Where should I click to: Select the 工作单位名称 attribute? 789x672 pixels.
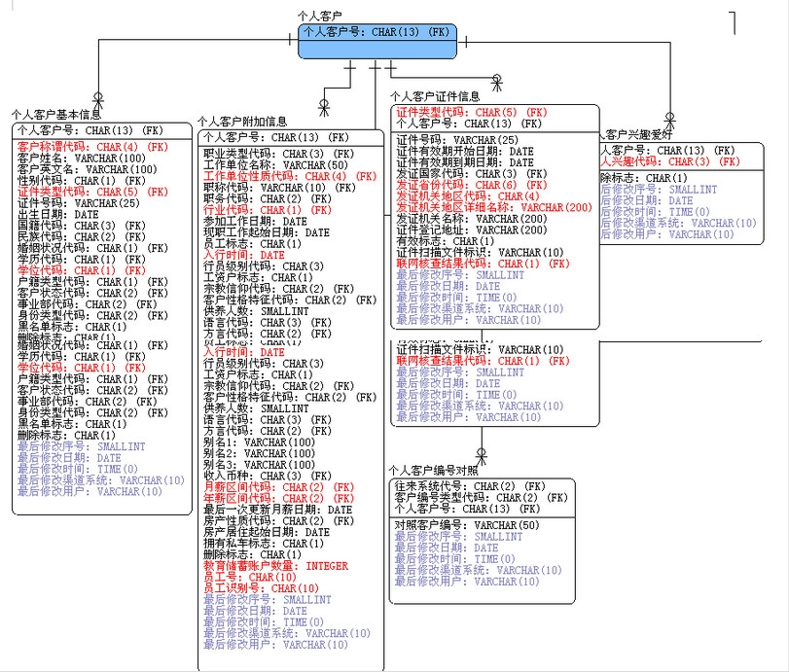(261, 165)
